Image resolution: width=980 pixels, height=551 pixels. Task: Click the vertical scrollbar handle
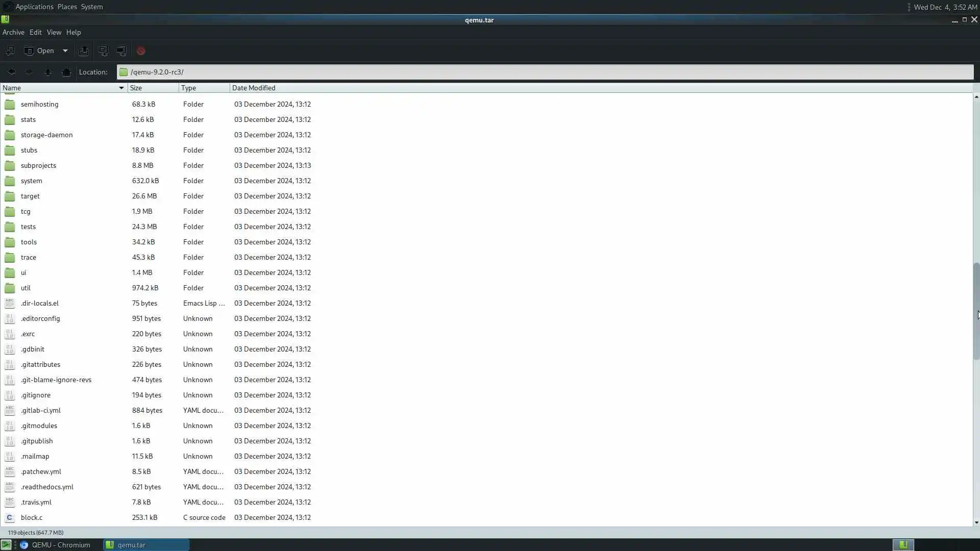point(976,311)
